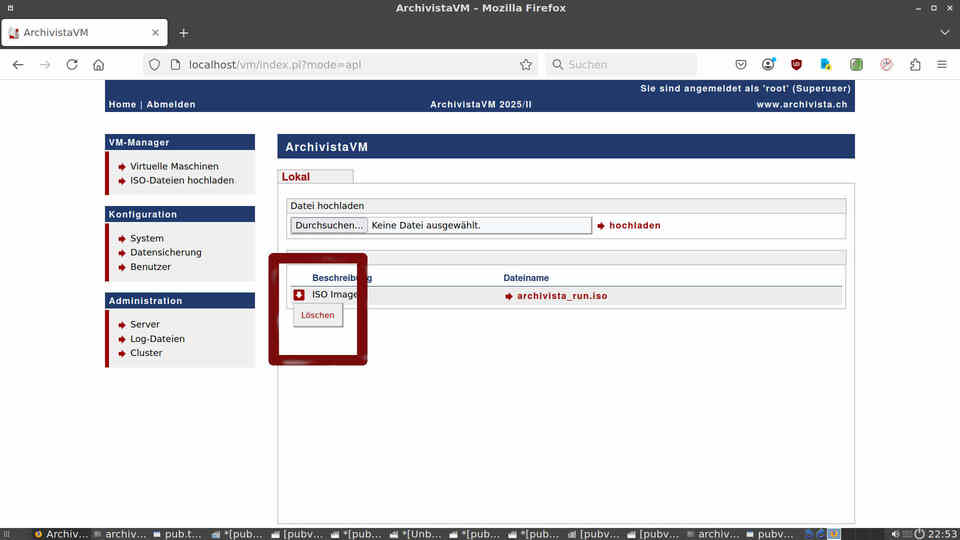Viewport: 960px width, 540px height.
Task: Click the volume icon in the system tray
Action: pyautogui.click(x=896, y=534)
